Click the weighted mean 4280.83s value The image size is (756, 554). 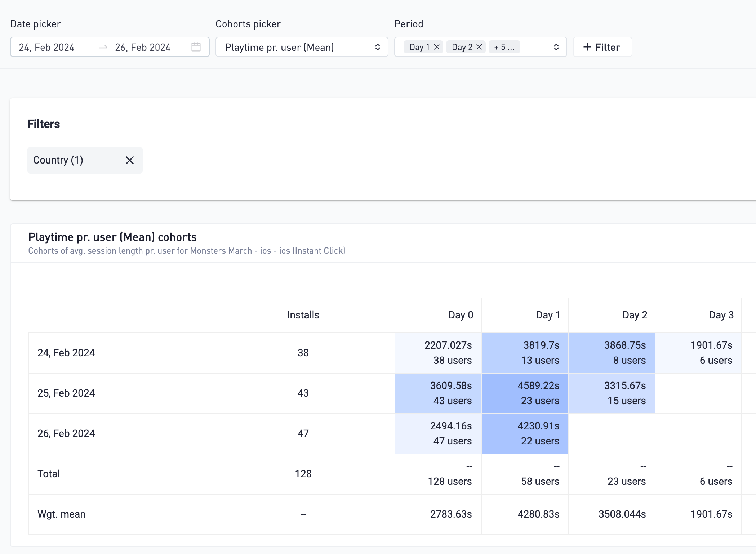[x=538, y=514]
